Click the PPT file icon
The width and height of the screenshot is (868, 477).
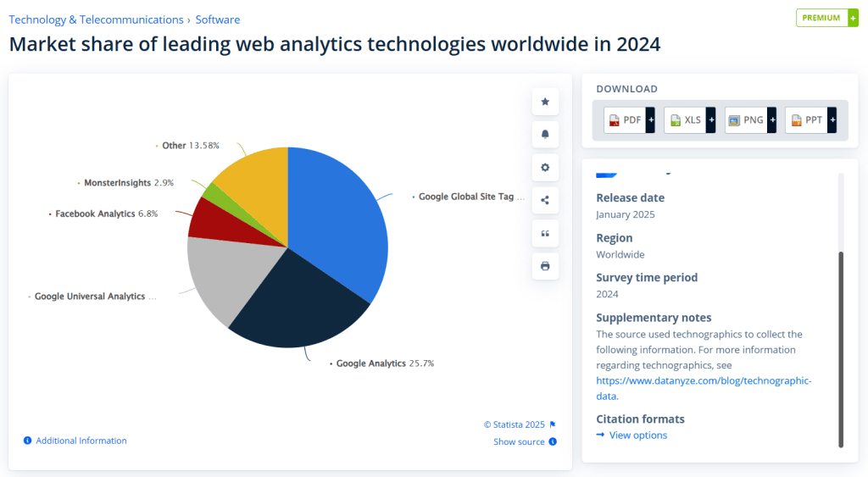[796, 120]
